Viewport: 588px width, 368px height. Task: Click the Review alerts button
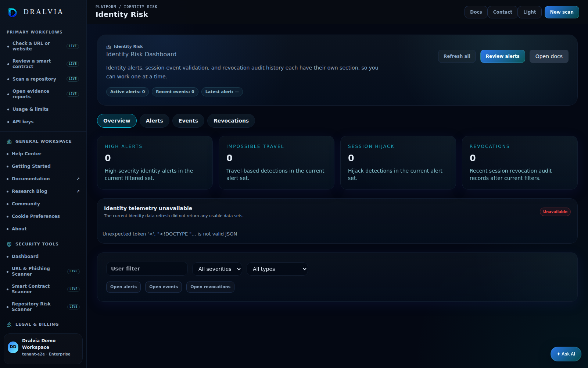tap(502, 56)
